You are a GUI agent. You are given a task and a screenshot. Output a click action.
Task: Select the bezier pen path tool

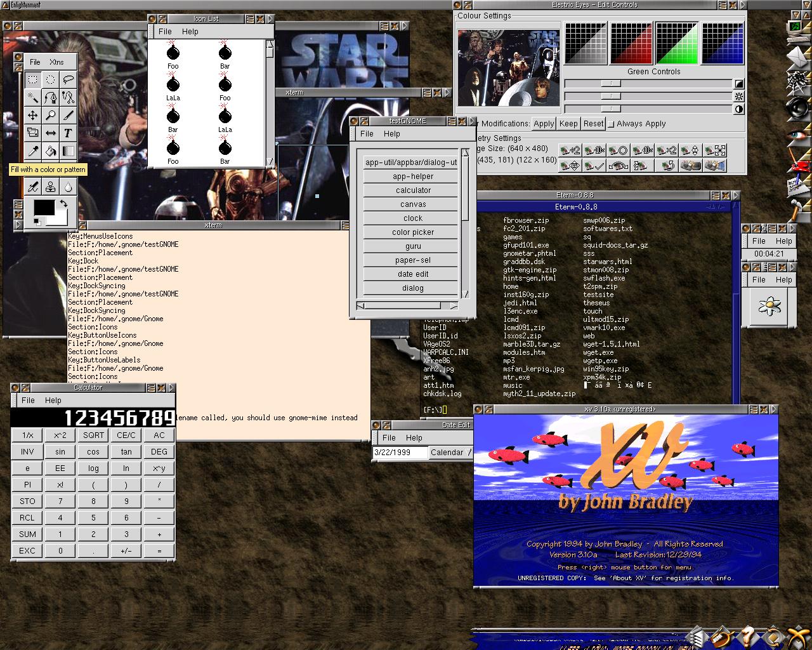click(x=50, y=98)
